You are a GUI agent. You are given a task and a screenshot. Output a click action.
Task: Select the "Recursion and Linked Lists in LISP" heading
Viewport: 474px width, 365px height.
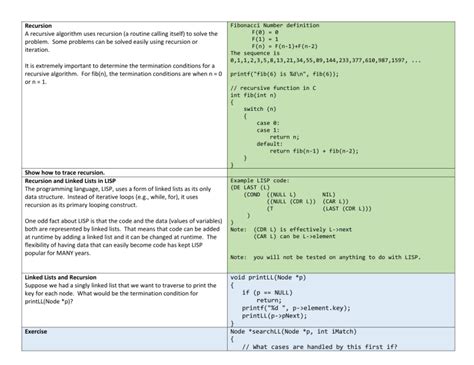pos(70,181)
